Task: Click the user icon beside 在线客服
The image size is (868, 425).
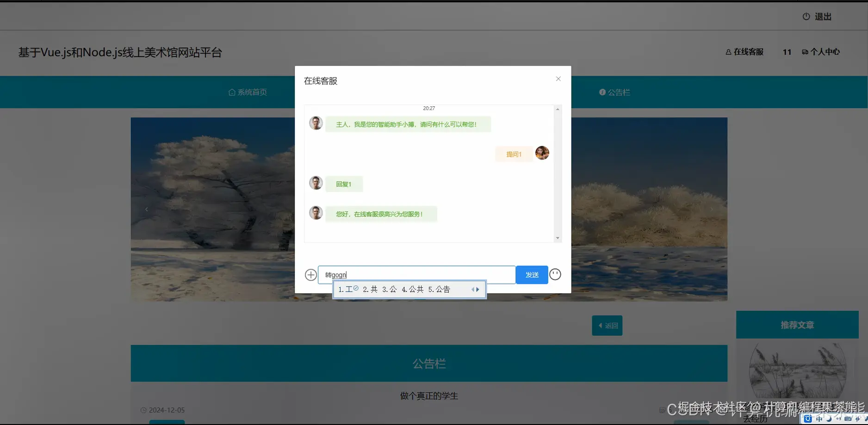Action: 728,52
